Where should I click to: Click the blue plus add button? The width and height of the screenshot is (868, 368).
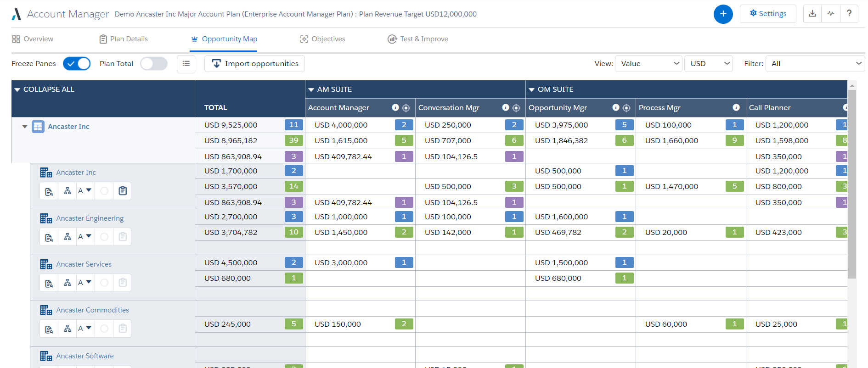click(x=723, y=14)
